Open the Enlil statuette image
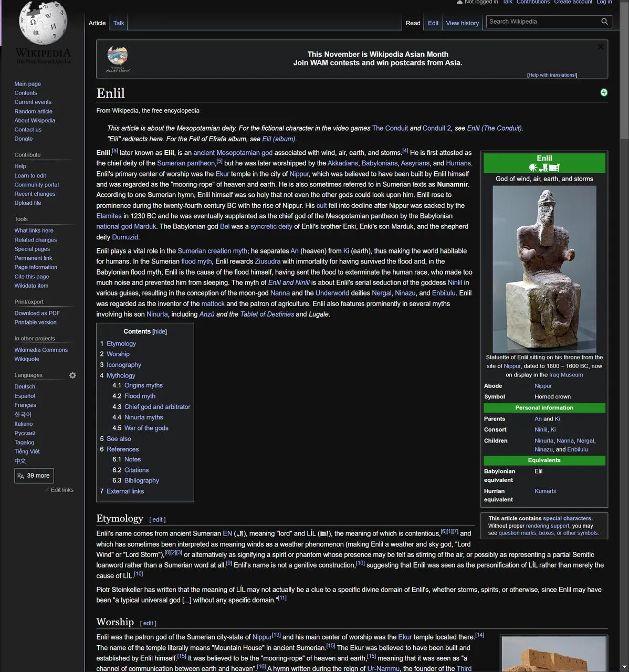 click(544, 269)
